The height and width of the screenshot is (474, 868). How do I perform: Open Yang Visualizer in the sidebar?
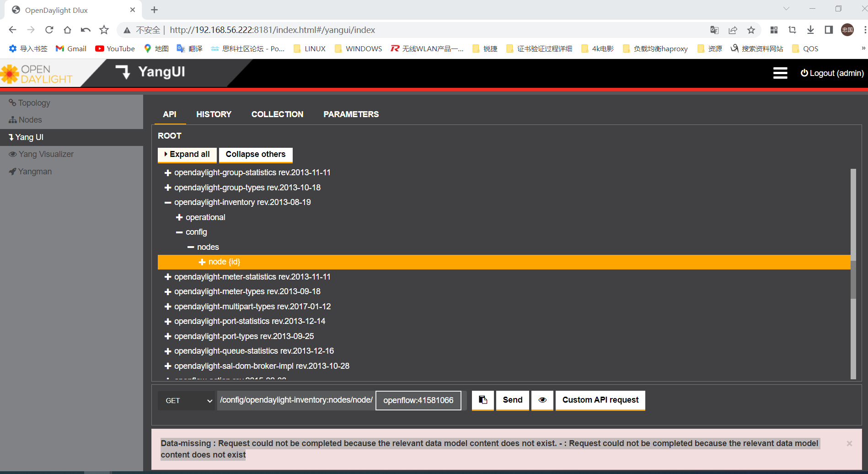pos(41,154)
